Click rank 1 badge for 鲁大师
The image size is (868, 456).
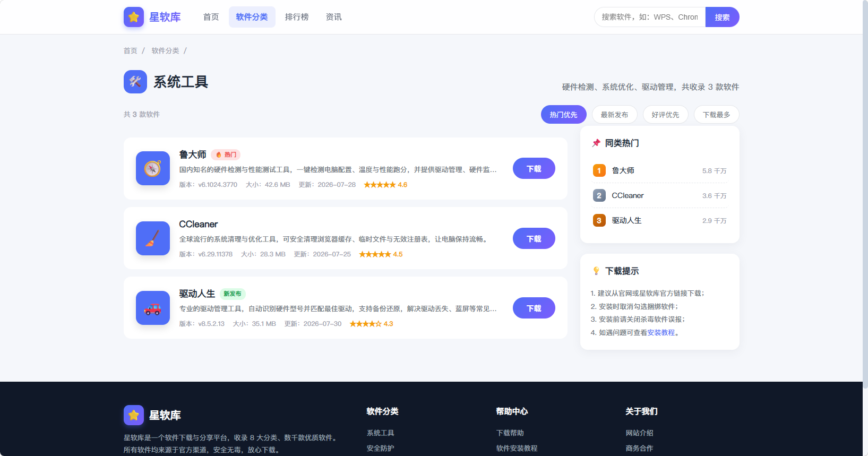(599, 170)
